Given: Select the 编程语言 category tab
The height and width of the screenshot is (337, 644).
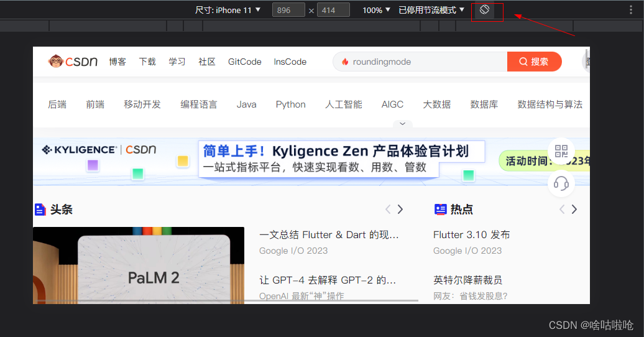Looking at the screenshot, I should click(x=199, y=104).
